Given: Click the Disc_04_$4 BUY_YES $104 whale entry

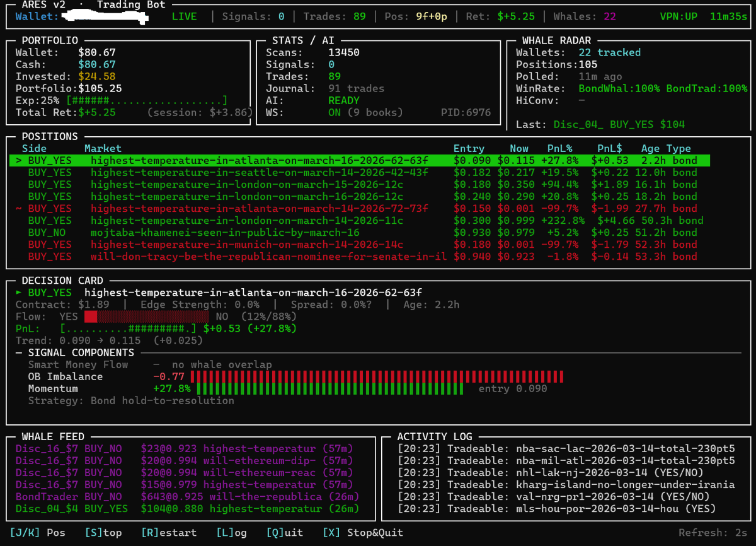Looking at the screenshot, I should (188, 509).
